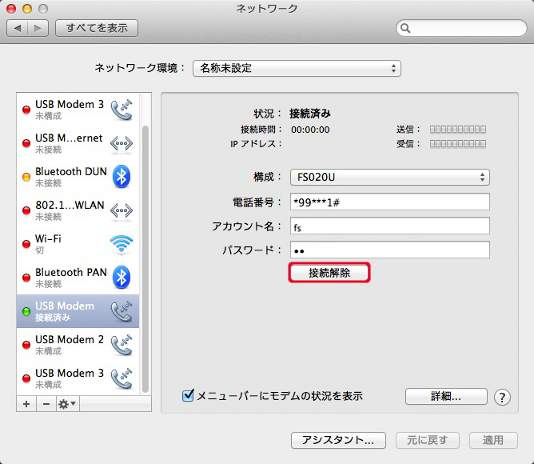Click phone icon of top USB Modem 3
The image size is (534, 464).
122,109
